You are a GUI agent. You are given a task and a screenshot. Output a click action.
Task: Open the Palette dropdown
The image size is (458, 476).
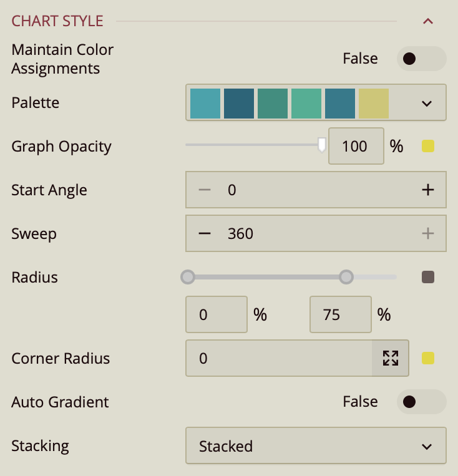427,104
